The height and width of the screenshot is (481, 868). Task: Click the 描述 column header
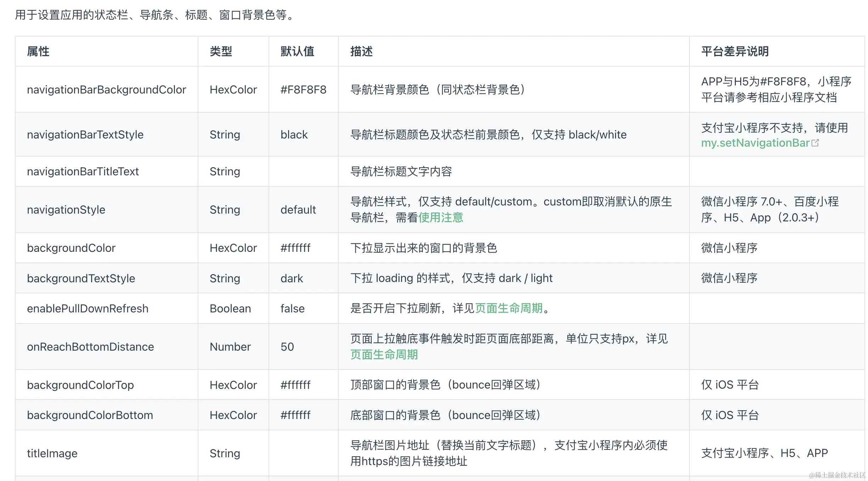tap(361, 51)
